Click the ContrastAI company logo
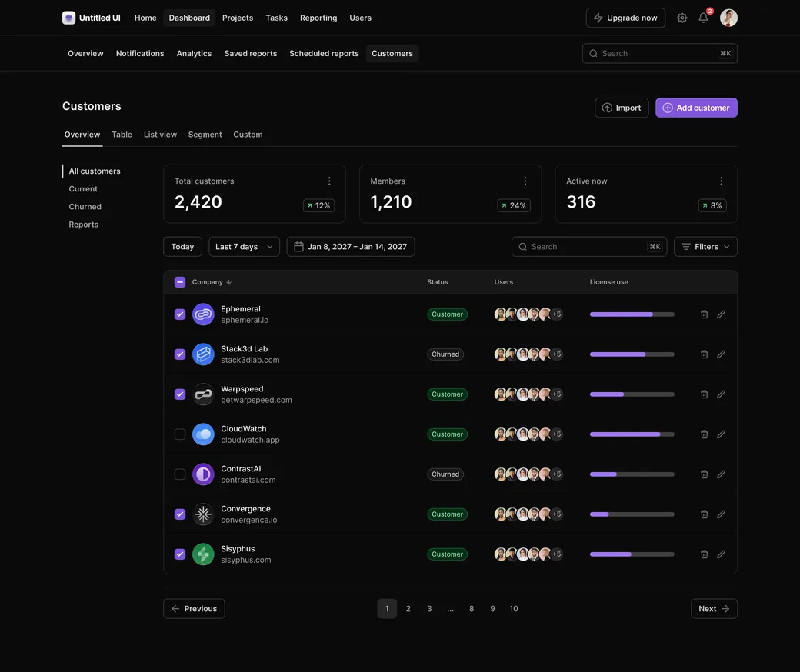 click(203, 474)
